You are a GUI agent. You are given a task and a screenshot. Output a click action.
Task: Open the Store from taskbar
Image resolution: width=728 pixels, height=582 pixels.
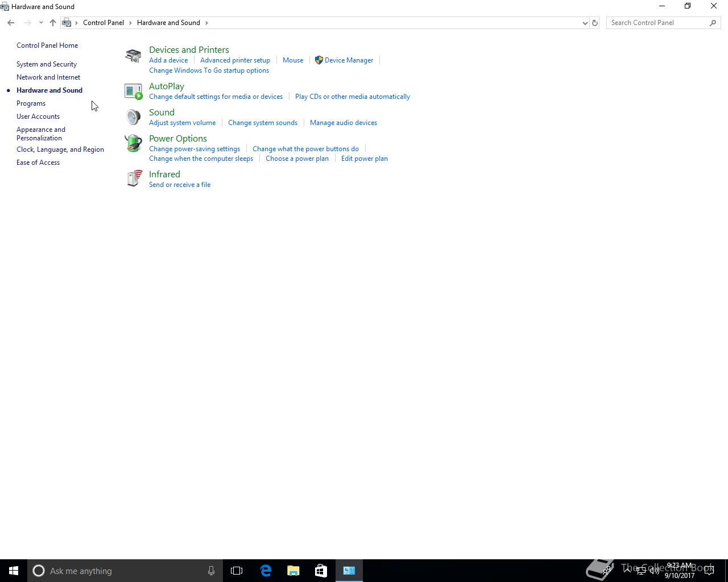321,571
